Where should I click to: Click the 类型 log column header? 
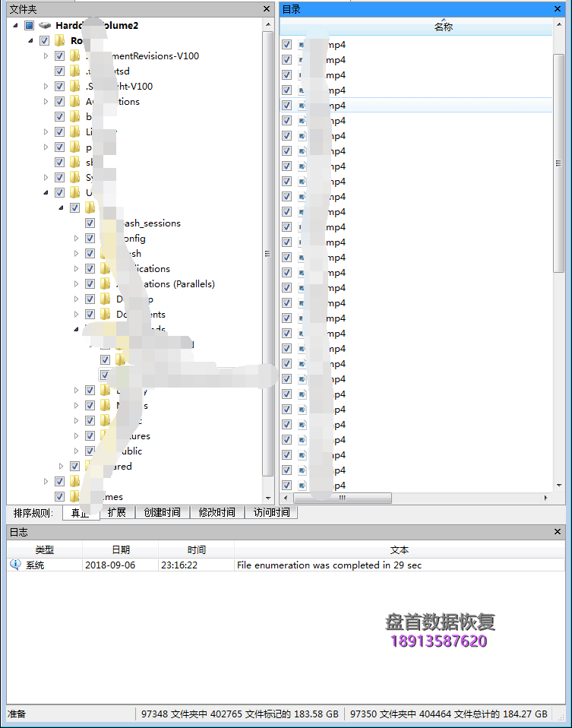pyautogui.click(x=45, y=549)
